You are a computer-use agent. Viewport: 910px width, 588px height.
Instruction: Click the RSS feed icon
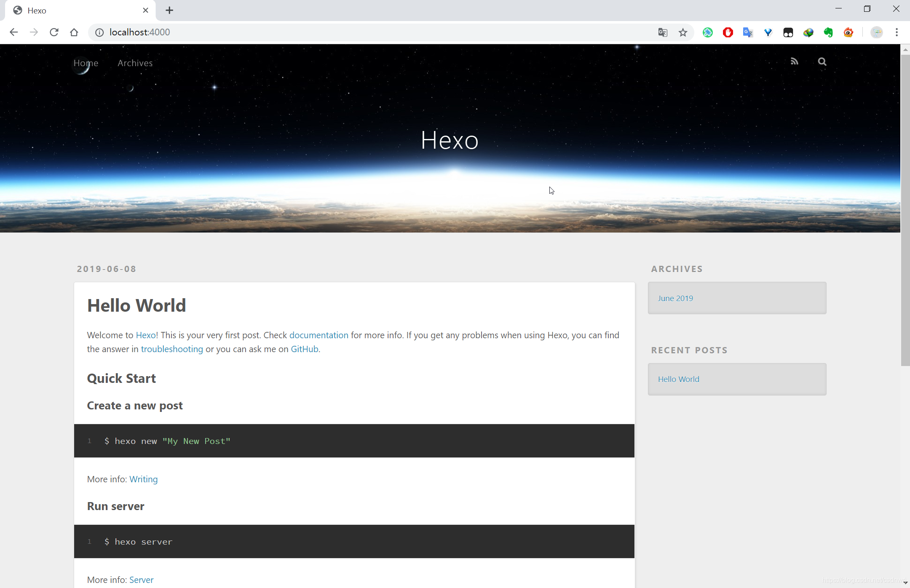pos(794,61)
